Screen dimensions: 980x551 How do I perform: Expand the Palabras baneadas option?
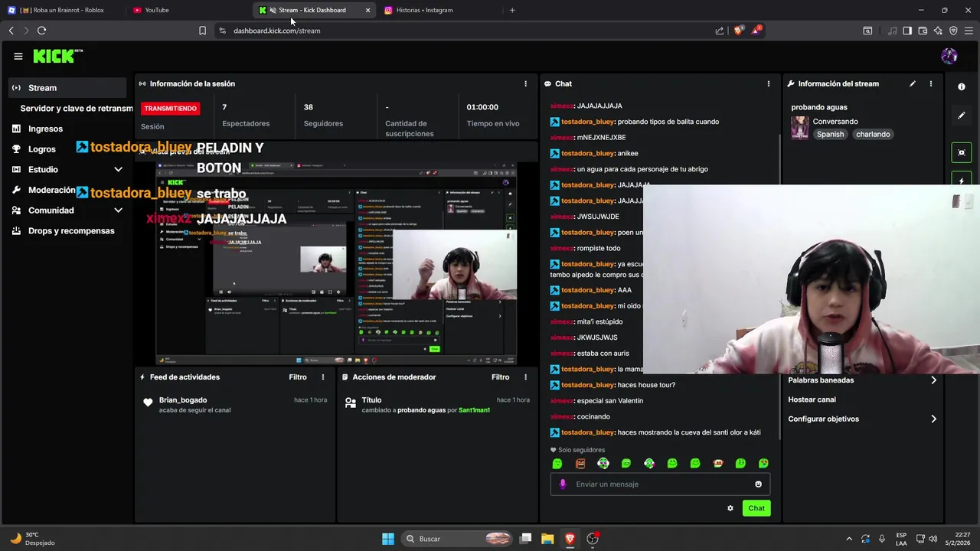click(862, 380)
